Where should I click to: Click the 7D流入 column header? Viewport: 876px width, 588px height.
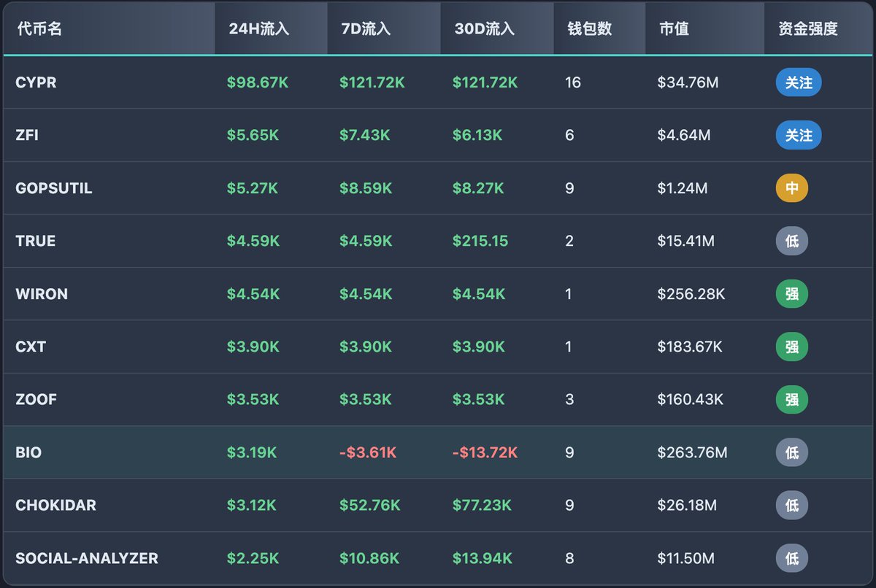366,29
